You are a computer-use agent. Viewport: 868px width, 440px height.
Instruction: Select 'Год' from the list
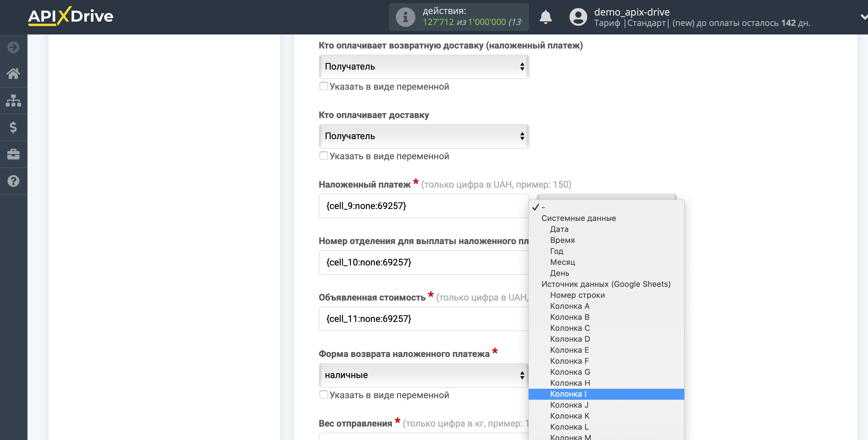[606, 251]
